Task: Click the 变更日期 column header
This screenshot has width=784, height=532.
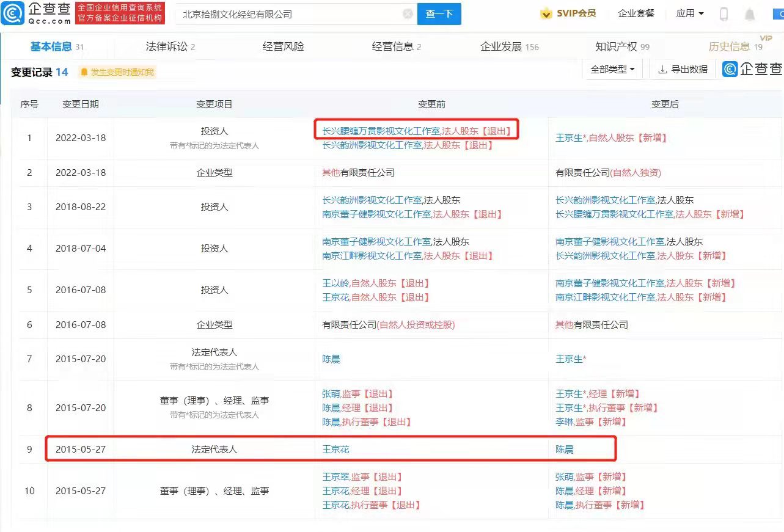Action: pos(81,104)
